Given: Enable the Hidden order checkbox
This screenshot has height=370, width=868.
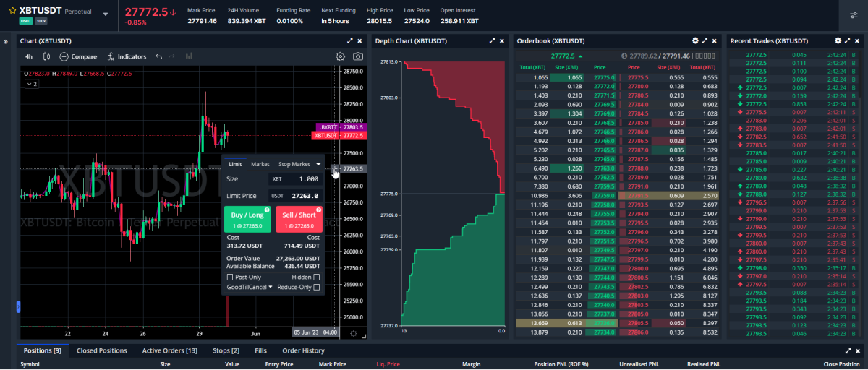Looking at the screenshot, I should [317, 277].
